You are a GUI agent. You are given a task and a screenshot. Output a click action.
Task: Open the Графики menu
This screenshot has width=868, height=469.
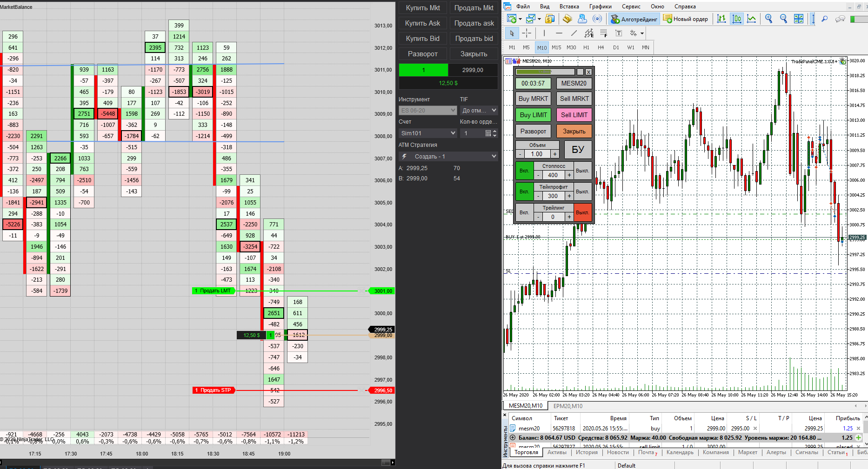pyautogui.click(x=600, y=7)
